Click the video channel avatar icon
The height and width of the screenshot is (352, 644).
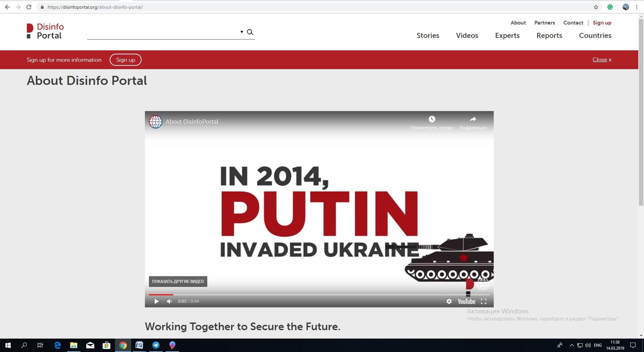(x=156, y=122)
